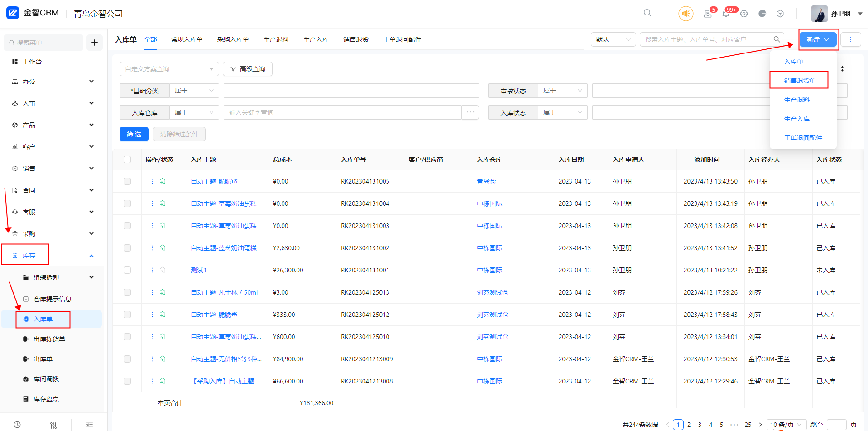The image size is (868, 431).
Task: Open the 10 条/页 page size dropdown
Action: [x=786, y=425]
